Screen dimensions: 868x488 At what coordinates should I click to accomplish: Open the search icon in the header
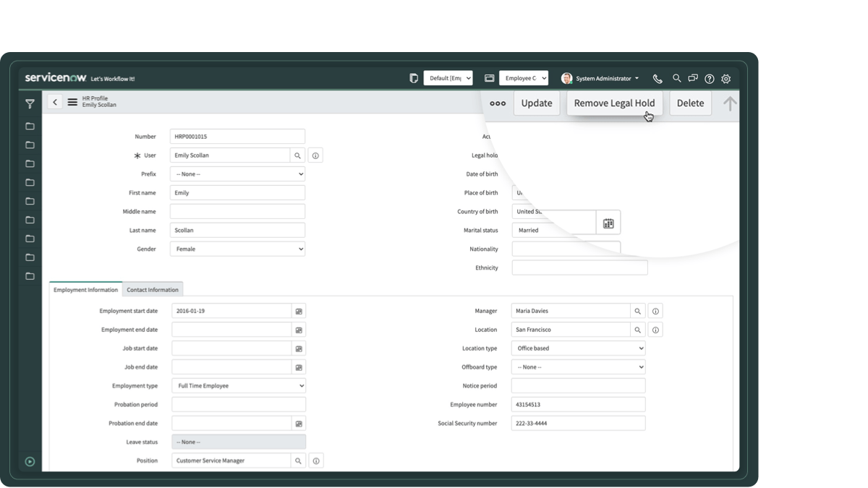point(676,78)
